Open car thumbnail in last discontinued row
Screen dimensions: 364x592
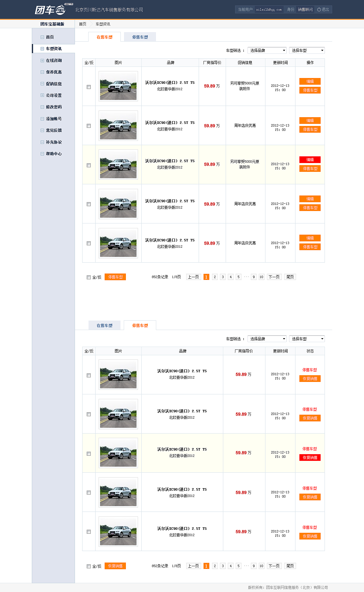click(x=118, y=532)
